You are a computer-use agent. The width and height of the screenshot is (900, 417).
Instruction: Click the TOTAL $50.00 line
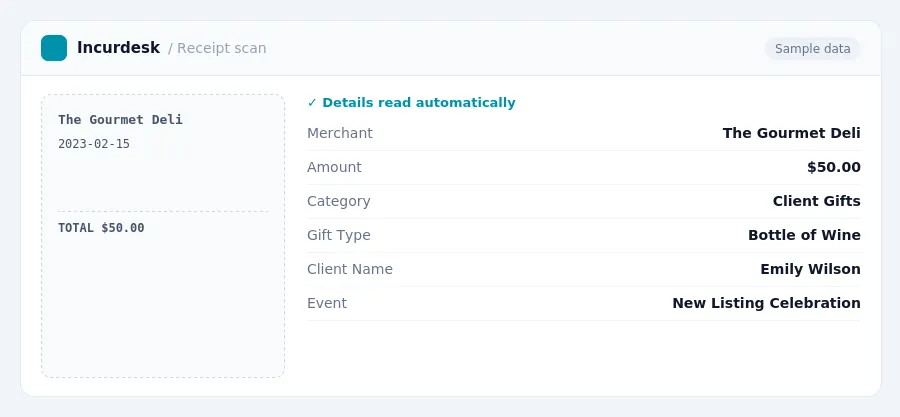click(101, 228)
